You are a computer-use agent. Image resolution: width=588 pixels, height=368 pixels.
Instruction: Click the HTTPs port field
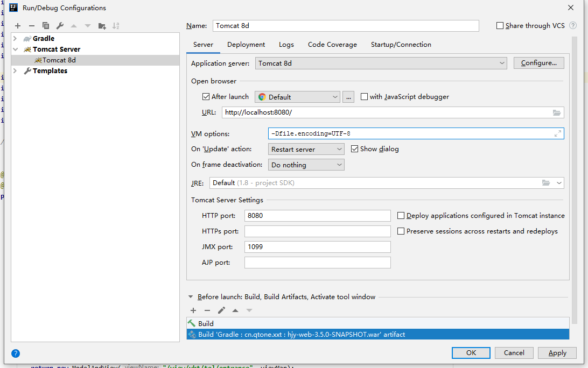(x=318, y=231)
